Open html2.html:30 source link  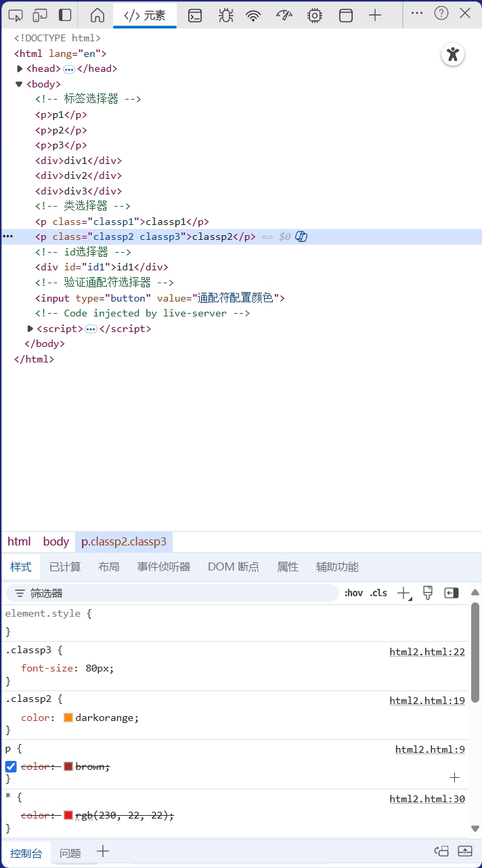click(x=427, y=799)
